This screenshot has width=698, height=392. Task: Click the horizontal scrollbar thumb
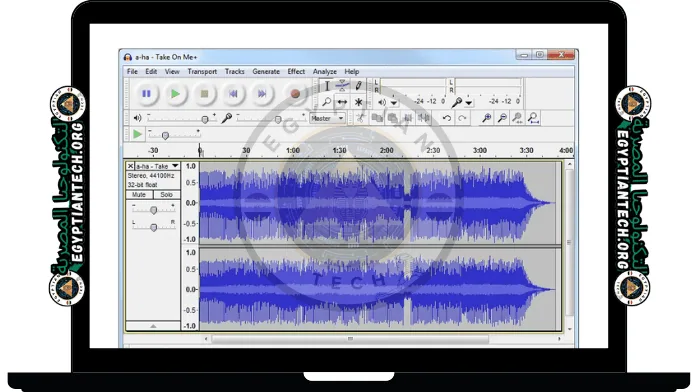click(x=350, y=339)
